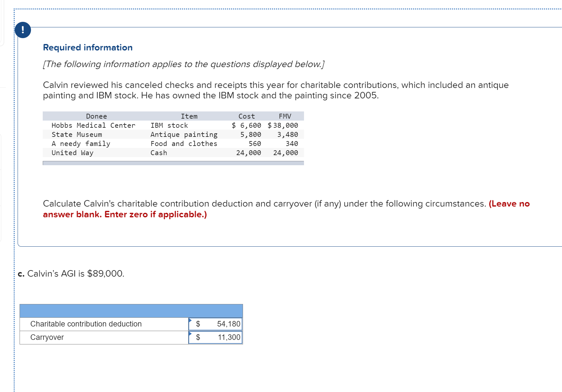Click the 'Cost' column header
Image resolution: width=562 pixels, height=392 pixels.
(247, 116)
